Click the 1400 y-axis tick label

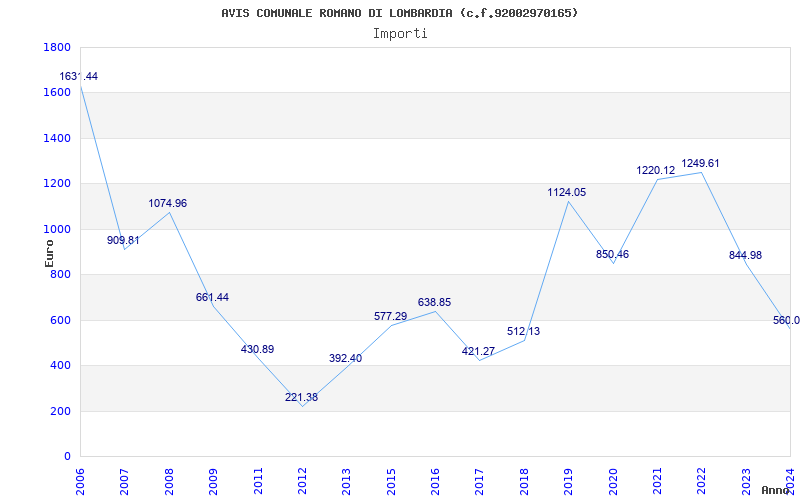tap(57, 139)
